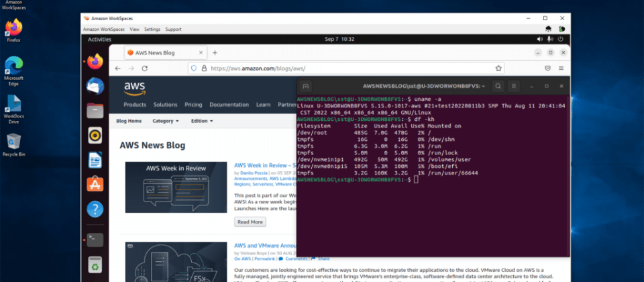
Task: Open the Sep 7 10:32 clock
Action: [x=339, y=40]
